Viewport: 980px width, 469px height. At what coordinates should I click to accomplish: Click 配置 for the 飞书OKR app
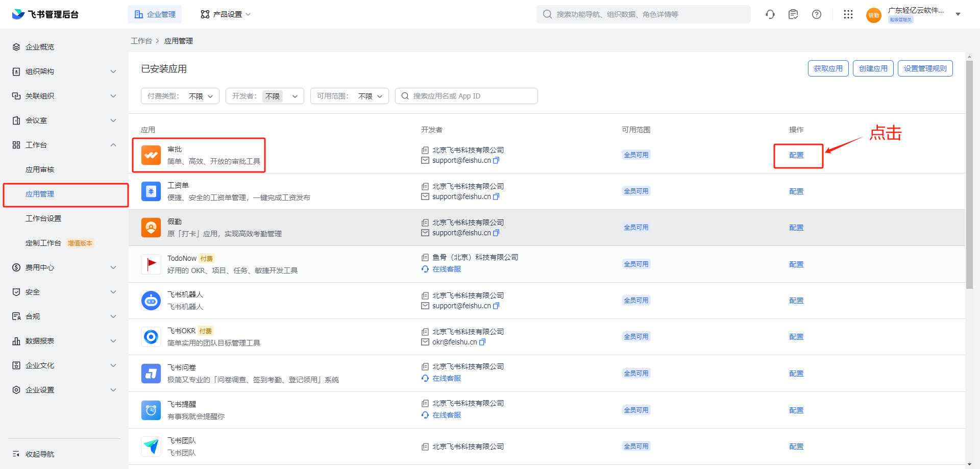click(x=796, y=337)
